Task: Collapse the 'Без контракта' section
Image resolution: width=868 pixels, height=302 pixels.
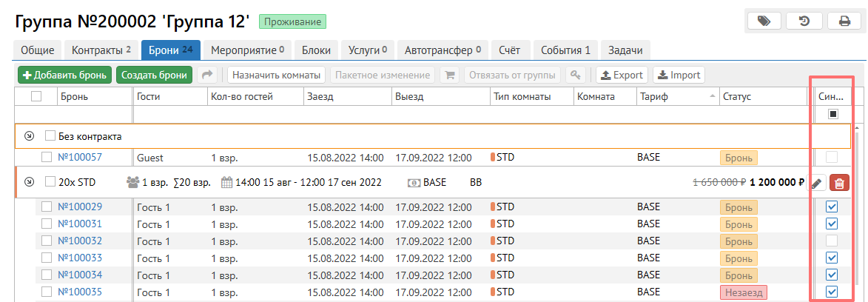Action: pos(29,136)
